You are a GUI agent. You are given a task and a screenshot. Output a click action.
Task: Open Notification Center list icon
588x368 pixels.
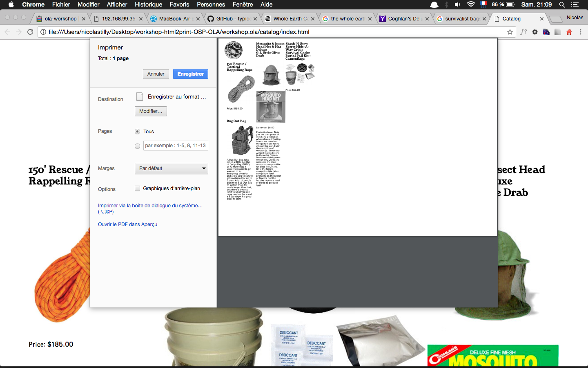(575, 4)
